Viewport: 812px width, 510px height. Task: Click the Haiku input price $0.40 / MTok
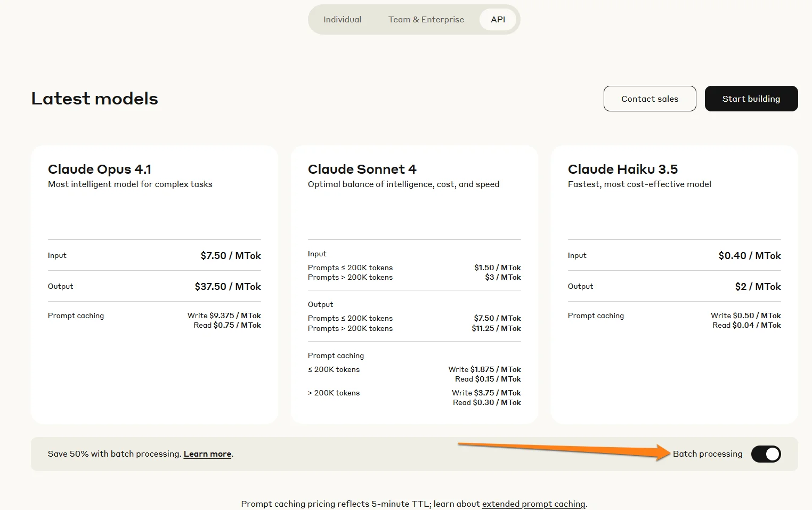[x=750, y=256]
